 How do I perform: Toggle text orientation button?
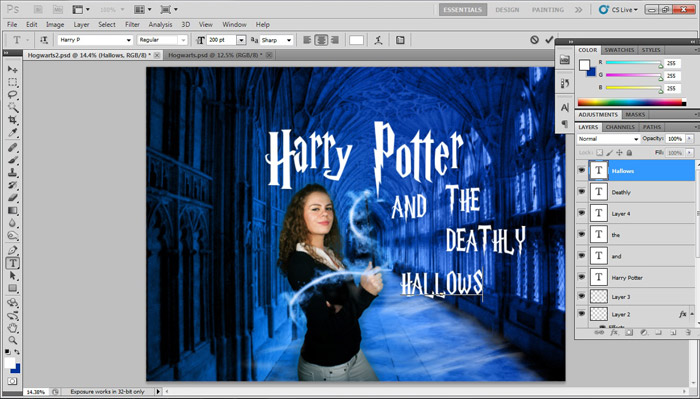44,40
